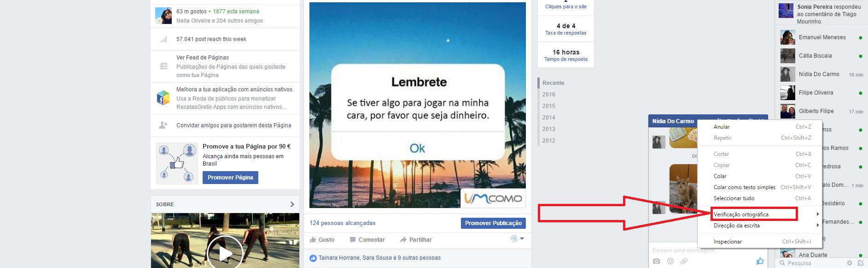
Task: Click the invite friends person icon
Action: pyautogui.click(x=163, y=125)
